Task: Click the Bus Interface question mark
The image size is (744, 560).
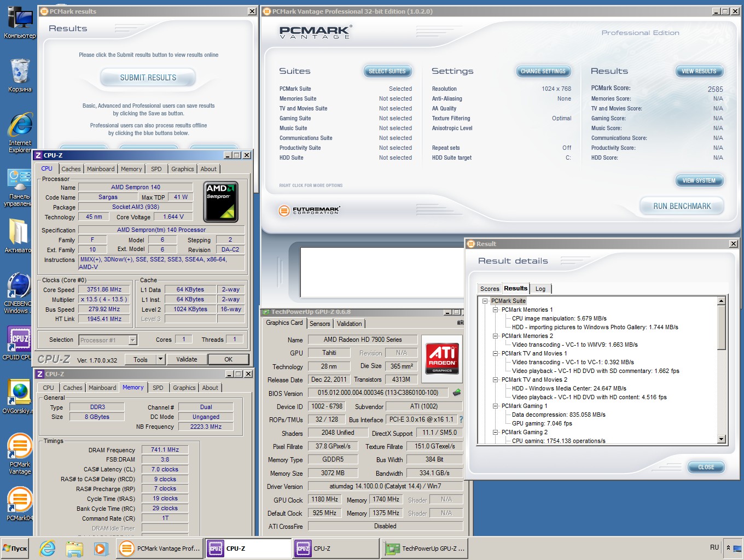Action: pos(461,419)
